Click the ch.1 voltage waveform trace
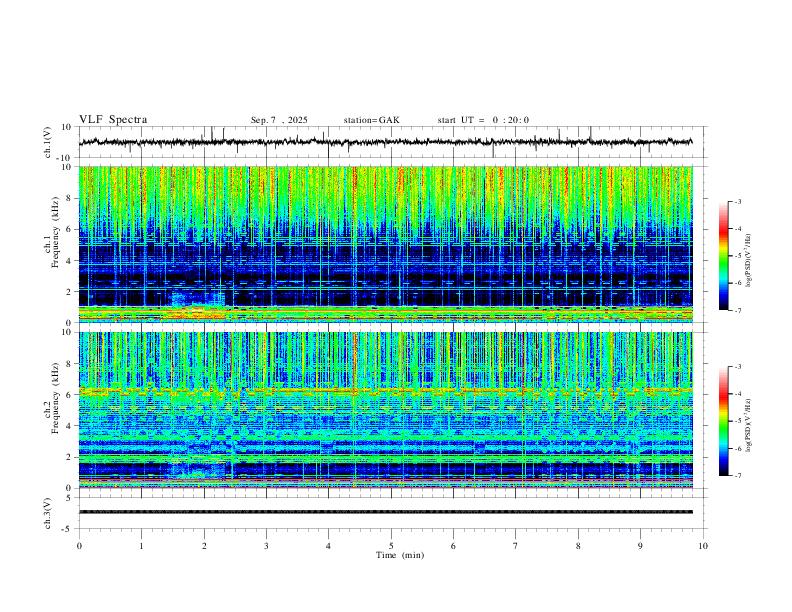Image resolution: width=792 pixels, height=612 pixels. 385,142
